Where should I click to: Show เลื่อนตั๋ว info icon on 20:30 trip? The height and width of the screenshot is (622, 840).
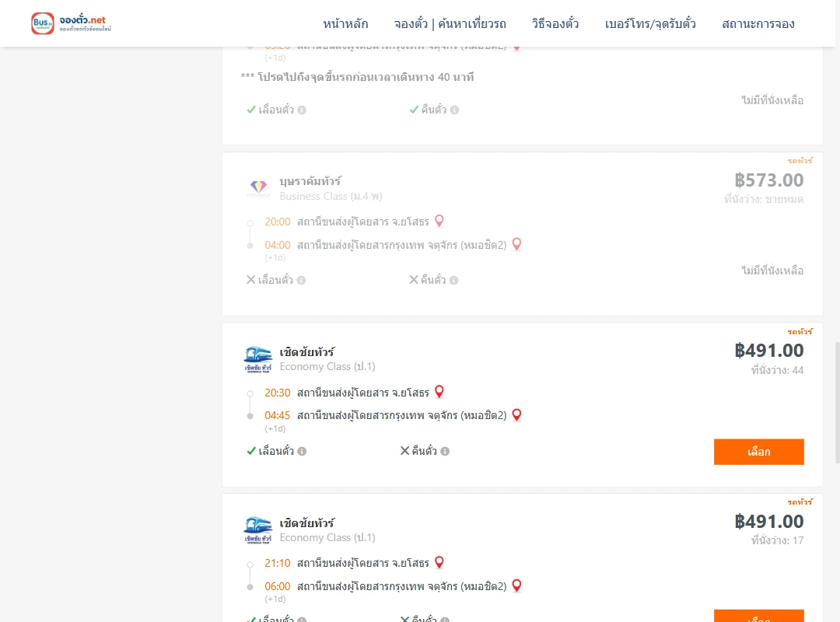302,451
